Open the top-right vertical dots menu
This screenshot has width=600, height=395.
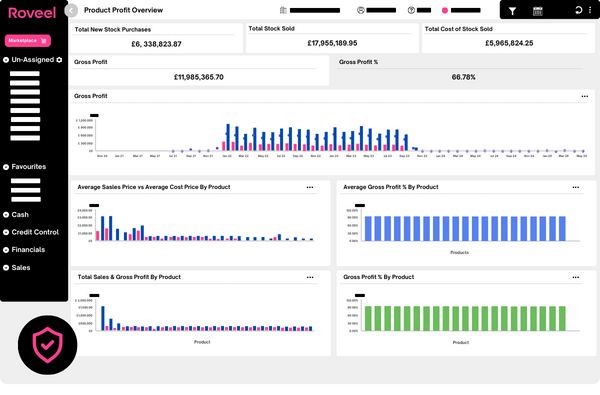click(590, 10)
